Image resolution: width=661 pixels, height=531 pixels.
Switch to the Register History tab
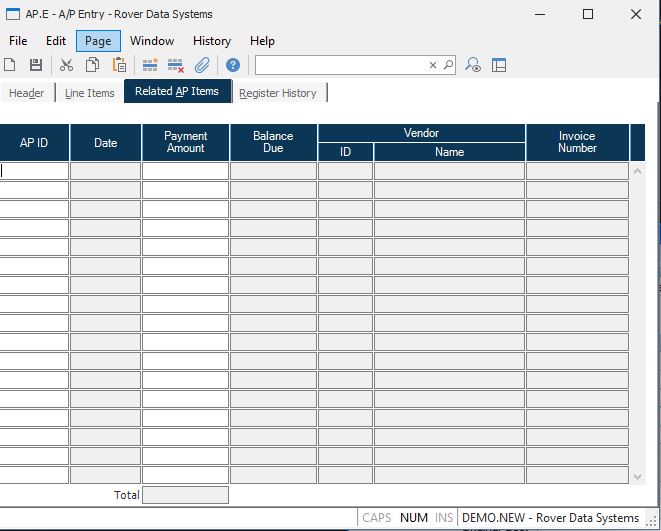click(x=277, y=93)
